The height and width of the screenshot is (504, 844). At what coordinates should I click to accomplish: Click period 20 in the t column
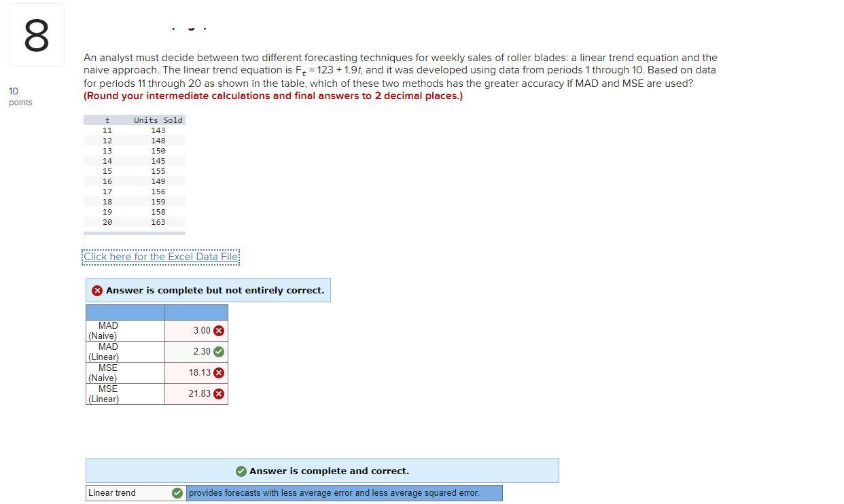pos(107,222)
